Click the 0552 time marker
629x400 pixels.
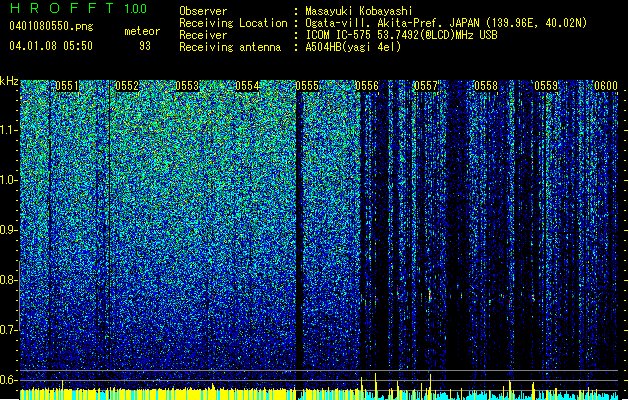pyautogui.click(x=127, y=86)
